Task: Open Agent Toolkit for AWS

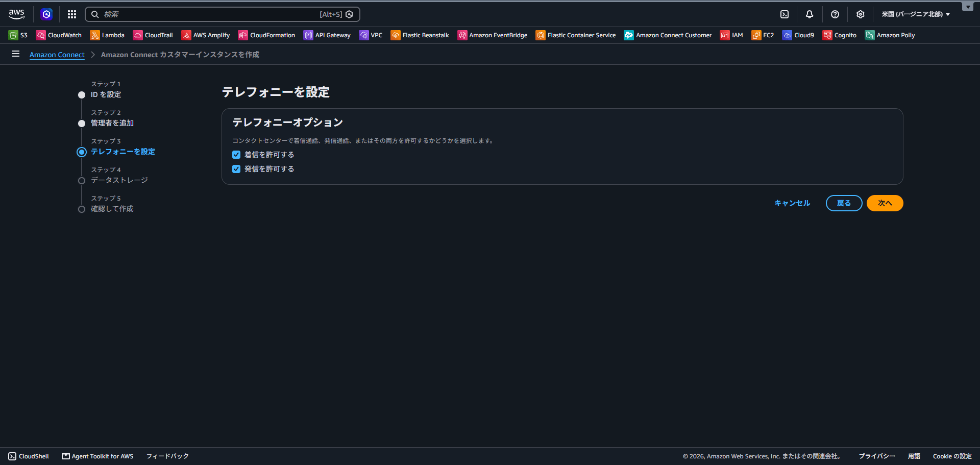Action: pyautogui.click(x=97, y=456)
